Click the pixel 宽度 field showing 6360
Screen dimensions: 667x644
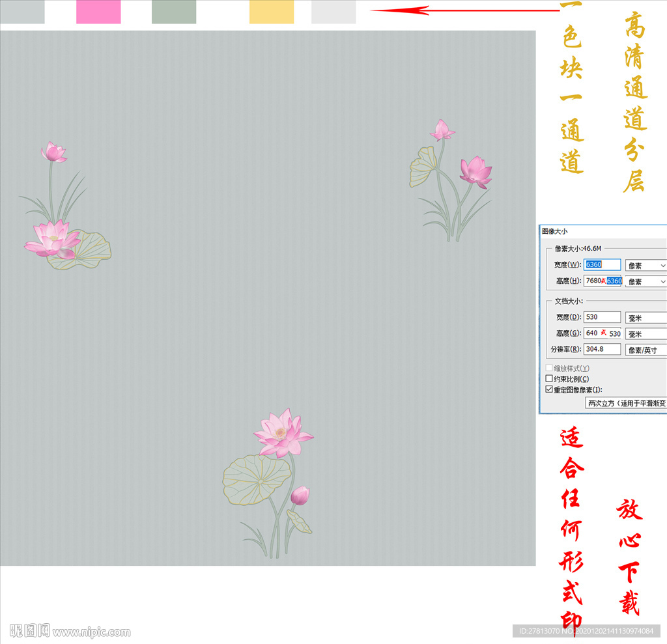click(x=602, y=264)
